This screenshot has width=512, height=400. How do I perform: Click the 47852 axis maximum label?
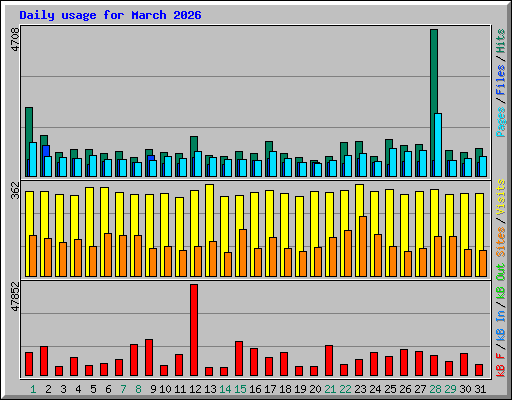pos(15,296)
